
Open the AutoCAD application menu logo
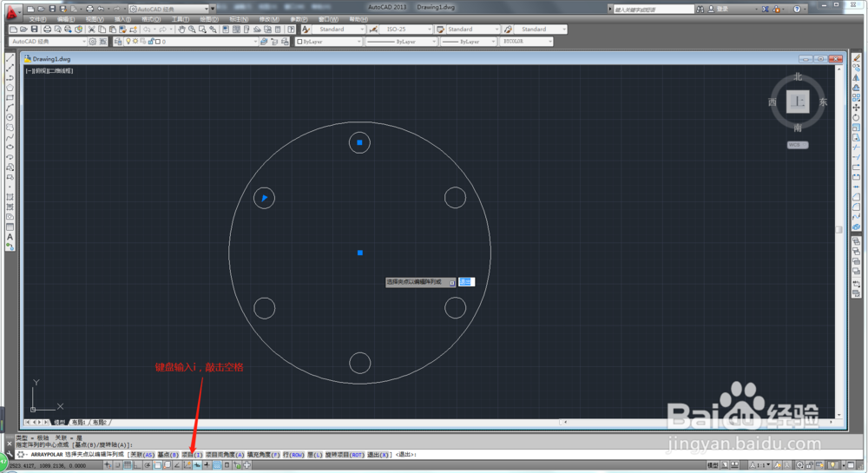(11, 11)
